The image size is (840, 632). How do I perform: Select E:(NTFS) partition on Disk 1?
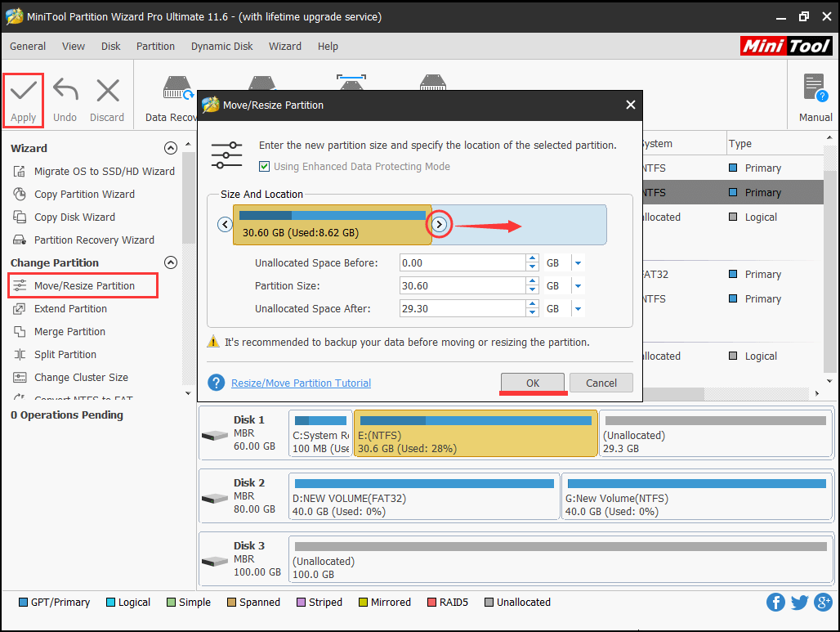(476, 433)
